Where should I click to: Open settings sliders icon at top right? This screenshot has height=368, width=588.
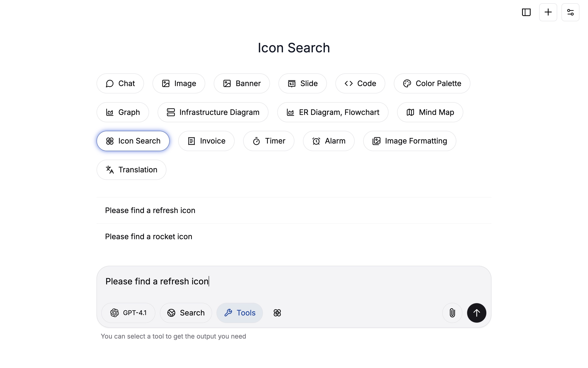(570, 12)
